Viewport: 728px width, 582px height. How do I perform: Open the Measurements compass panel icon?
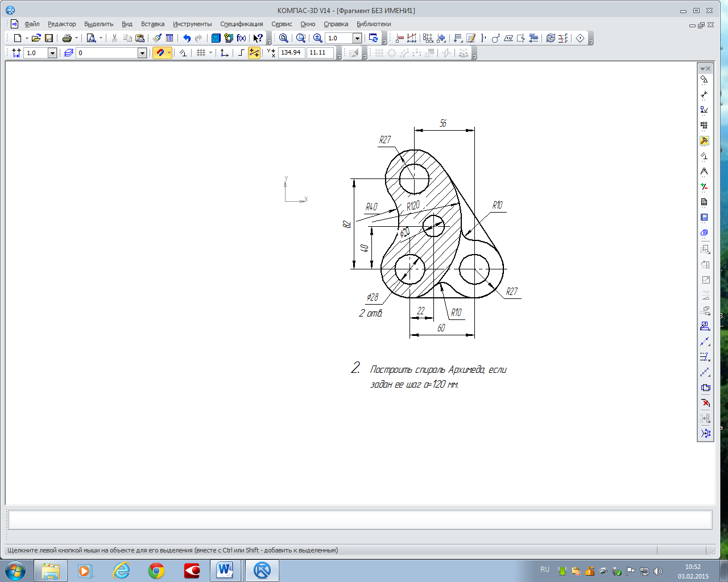point(704,172)
